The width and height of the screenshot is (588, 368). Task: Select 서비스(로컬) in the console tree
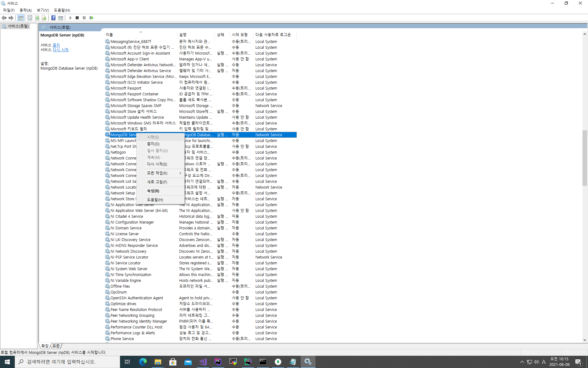[x=18, y=26]
